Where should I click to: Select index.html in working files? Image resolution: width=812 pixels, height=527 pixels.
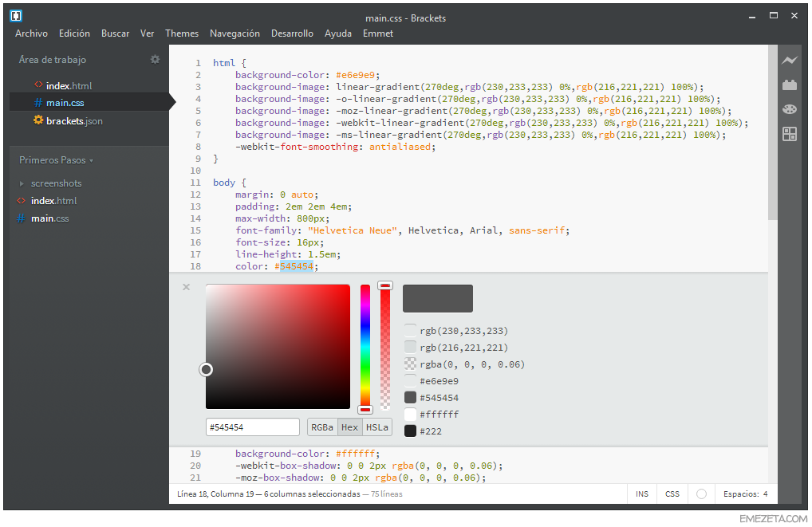coord(69,85)
